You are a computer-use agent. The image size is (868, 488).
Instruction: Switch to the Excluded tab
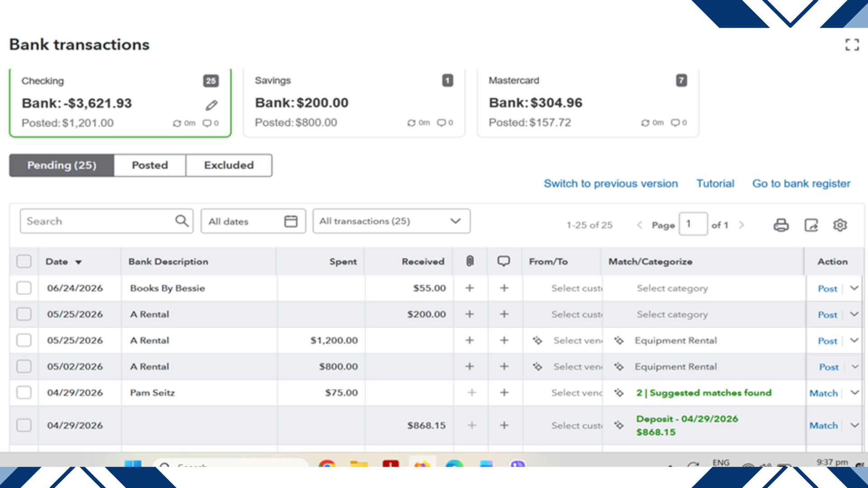(x=229, y=165)
